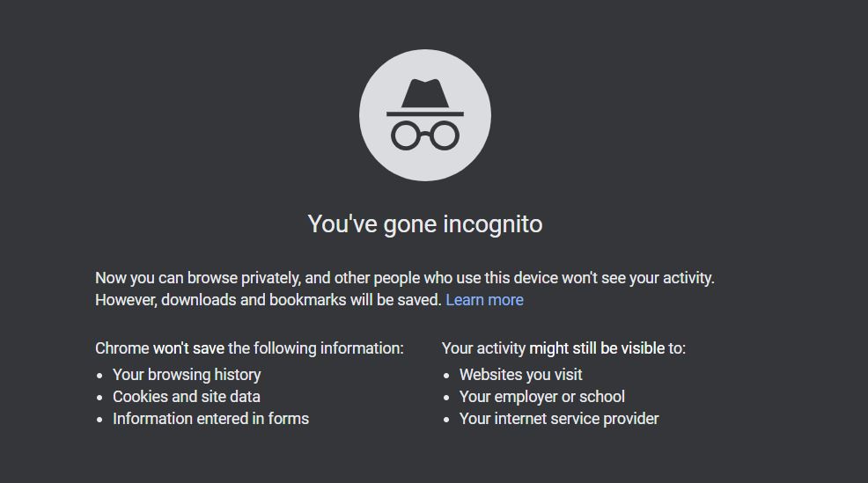Select the "Information entered in forms" list item

(211, 419)
